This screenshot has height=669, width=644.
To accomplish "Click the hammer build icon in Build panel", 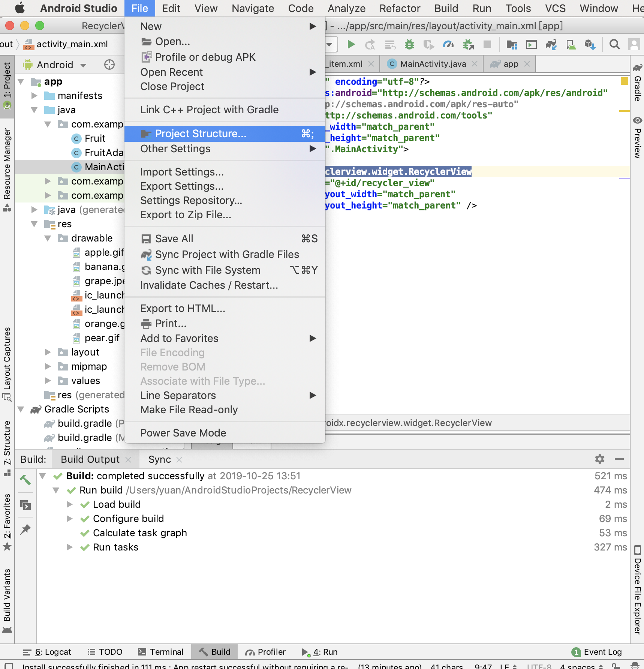I will [25, 479].
